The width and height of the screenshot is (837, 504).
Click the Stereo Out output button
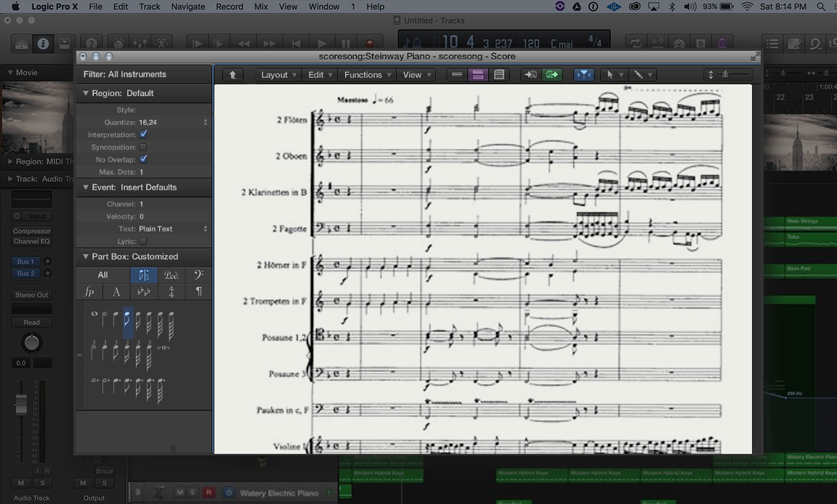click(x=31, y=295)
